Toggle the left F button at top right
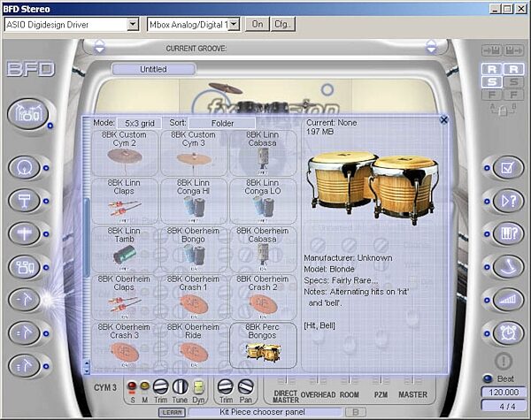Viewport: 531px width, 420px height. [x=492, y=95]
